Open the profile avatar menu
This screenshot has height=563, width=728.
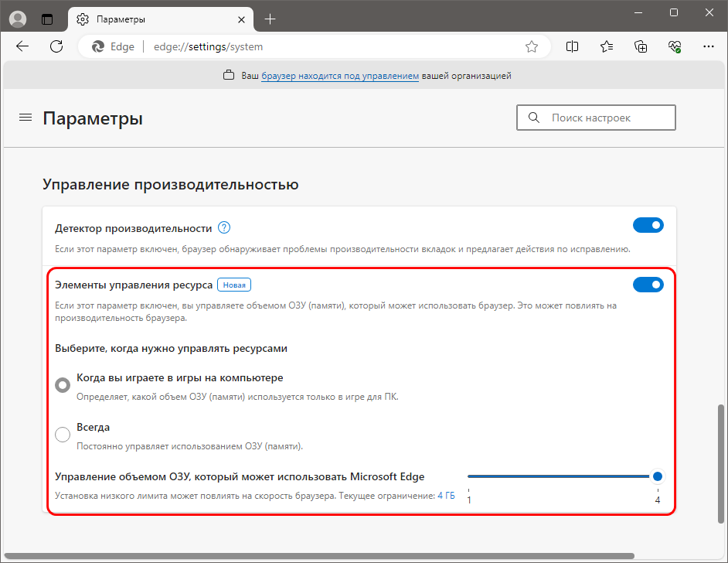coord(18,19)
